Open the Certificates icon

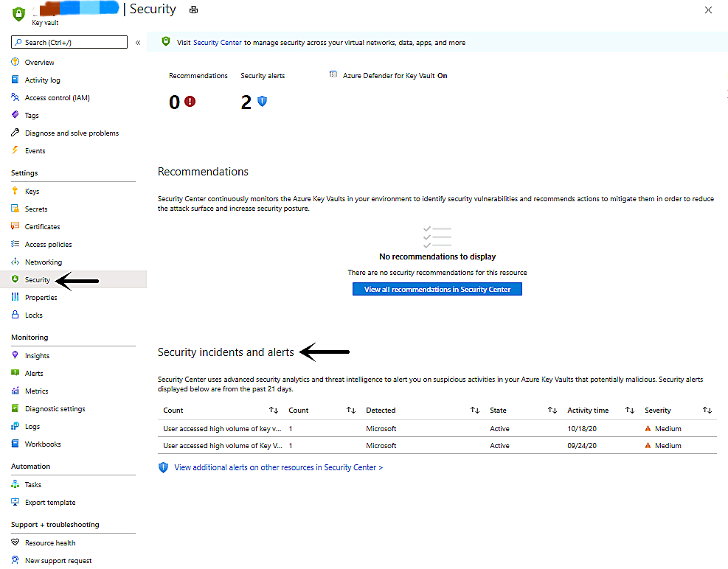tap(15, 226)
